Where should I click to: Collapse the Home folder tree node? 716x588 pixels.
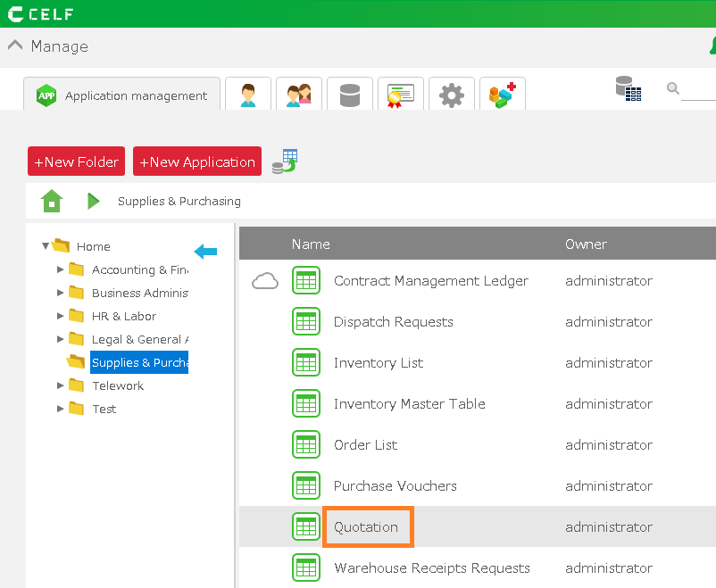pos(46,246)
